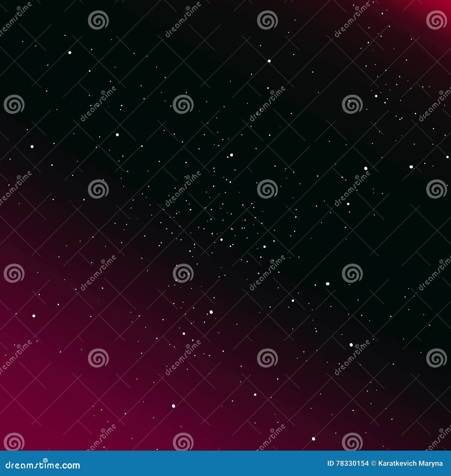This screenshot has height=476, width=451.
Task: Click the copyright symbol in the credit line
Action: pyautogui.click(x=373, y=463)
